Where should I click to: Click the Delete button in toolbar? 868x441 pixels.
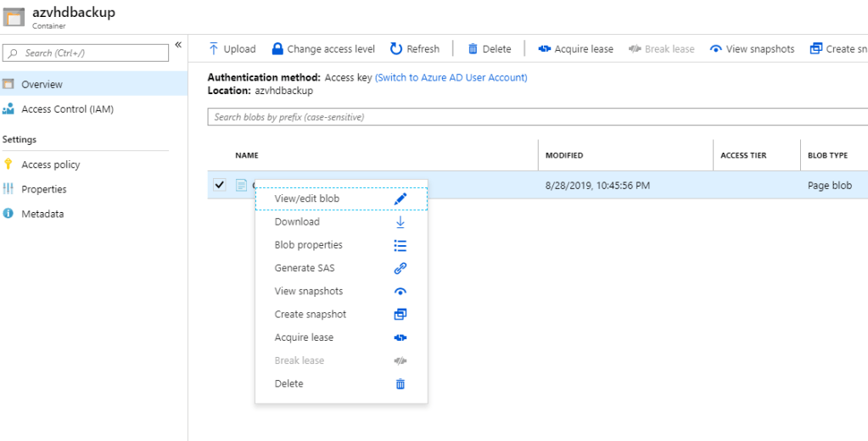[x=489, y=49]
